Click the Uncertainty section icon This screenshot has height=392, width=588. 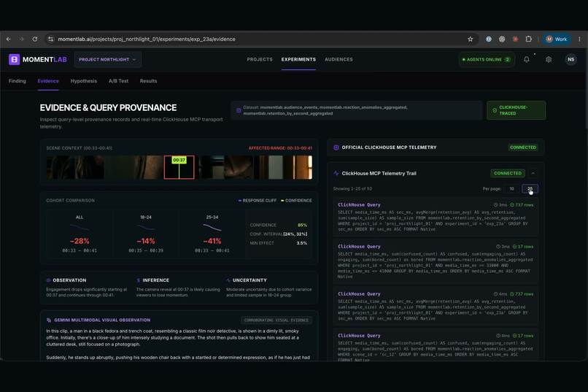[x=228, y=280]
